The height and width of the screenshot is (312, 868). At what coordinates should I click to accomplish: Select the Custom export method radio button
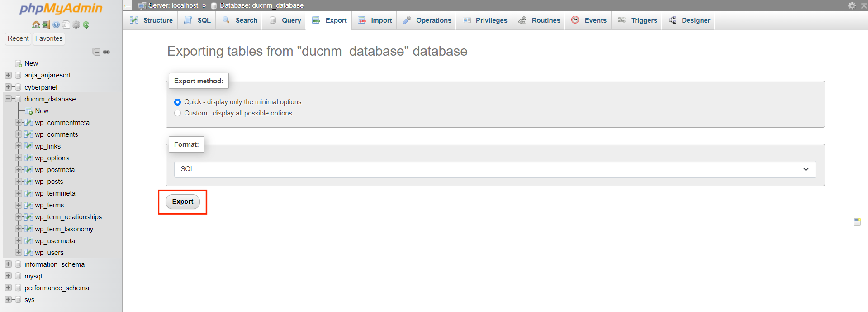pyautogui.click(x=178, y=113)
